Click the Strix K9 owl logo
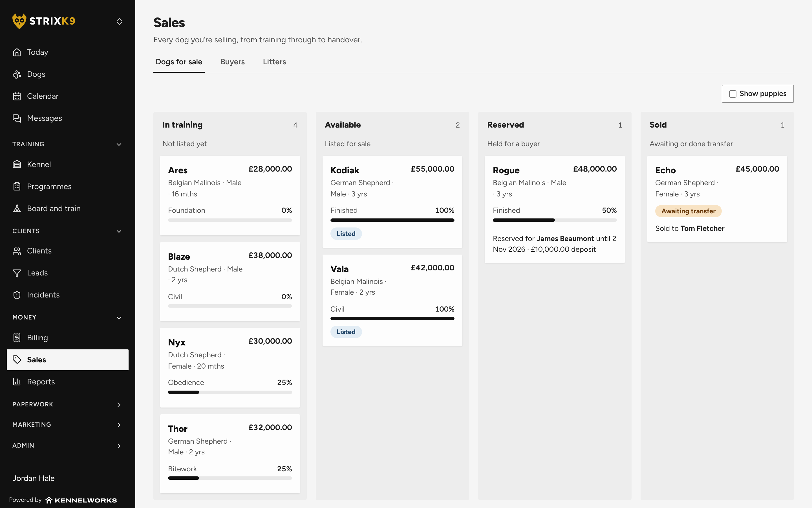Screen dimensions: 812x508 19,21
